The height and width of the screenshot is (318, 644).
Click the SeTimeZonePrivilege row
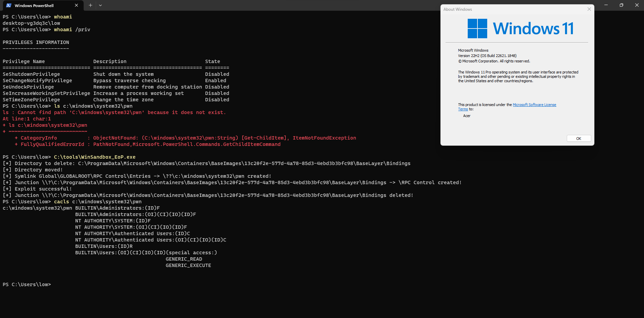pos(116,100)
